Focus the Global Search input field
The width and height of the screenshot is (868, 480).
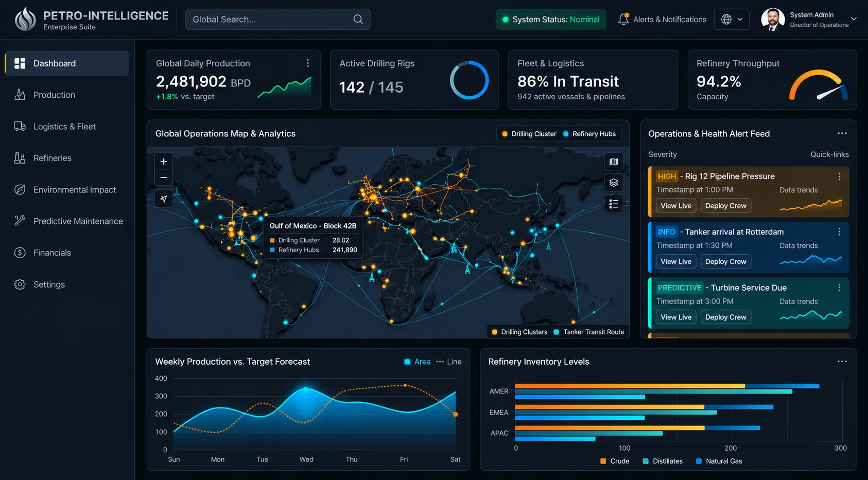pyautogui.click(x=277, y=20)
